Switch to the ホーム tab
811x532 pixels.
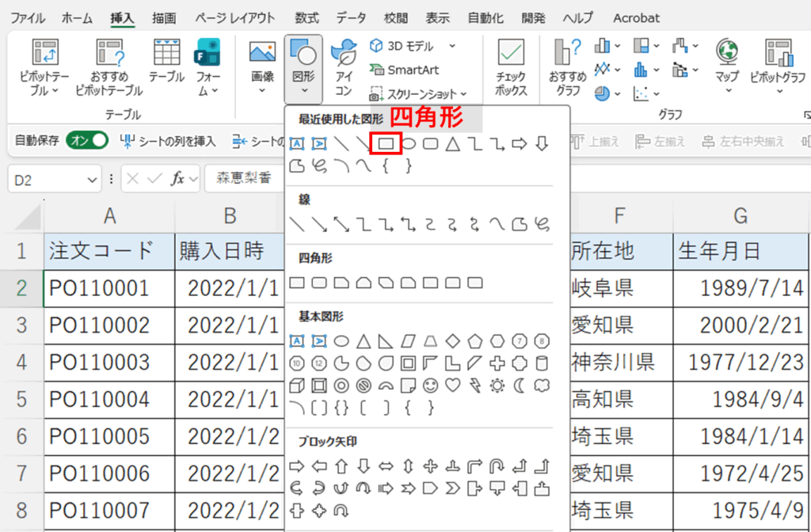[76, 17]
